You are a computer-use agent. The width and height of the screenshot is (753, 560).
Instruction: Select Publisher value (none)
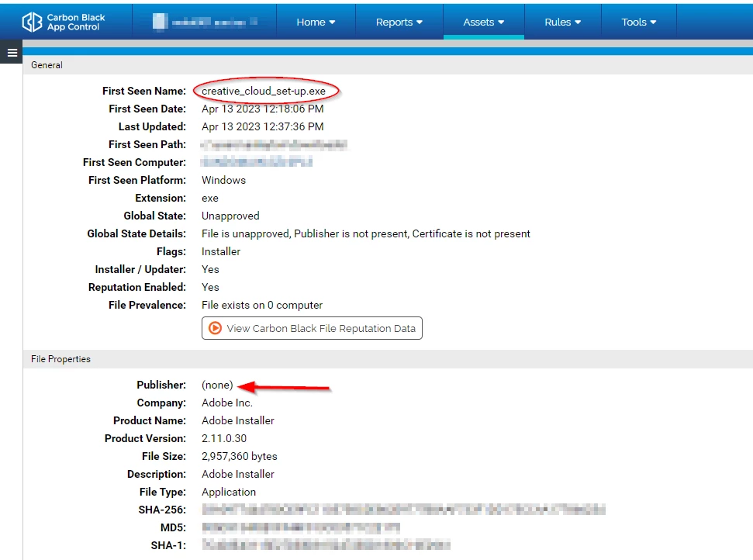coord(217,385)
